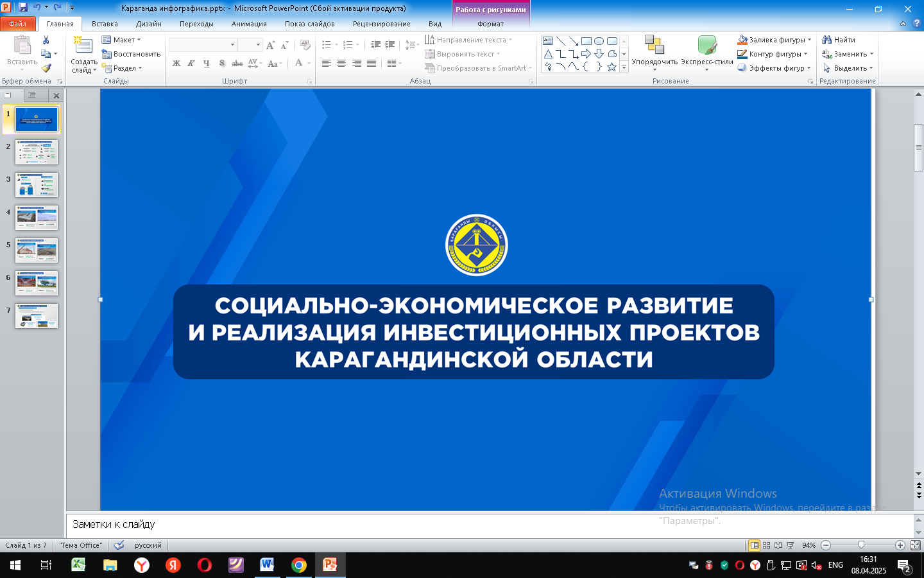Open the font color dropdown arrow
This screenshot has height=578, width=924.
(x=309, y=63)
